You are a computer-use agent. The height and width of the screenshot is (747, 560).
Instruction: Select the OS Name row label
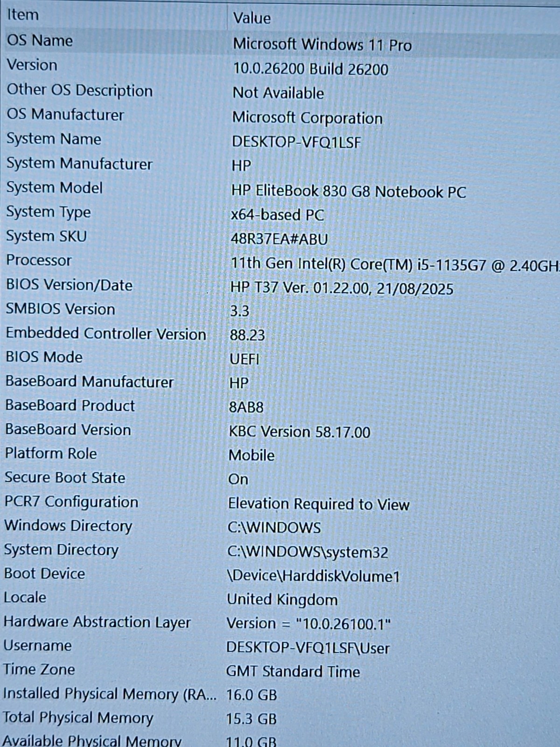point(40,40)
